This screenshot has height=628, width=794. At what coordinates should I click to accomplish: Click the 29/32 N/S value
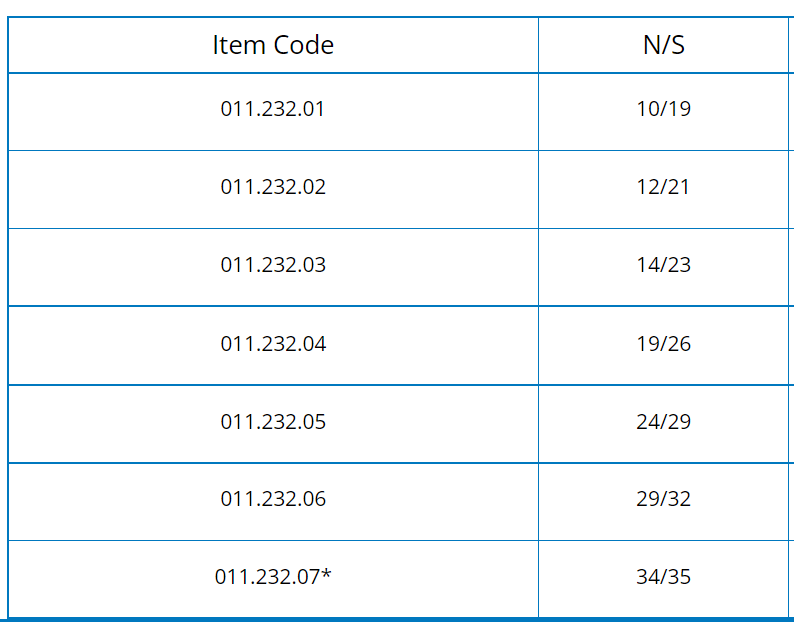point(663,499)
